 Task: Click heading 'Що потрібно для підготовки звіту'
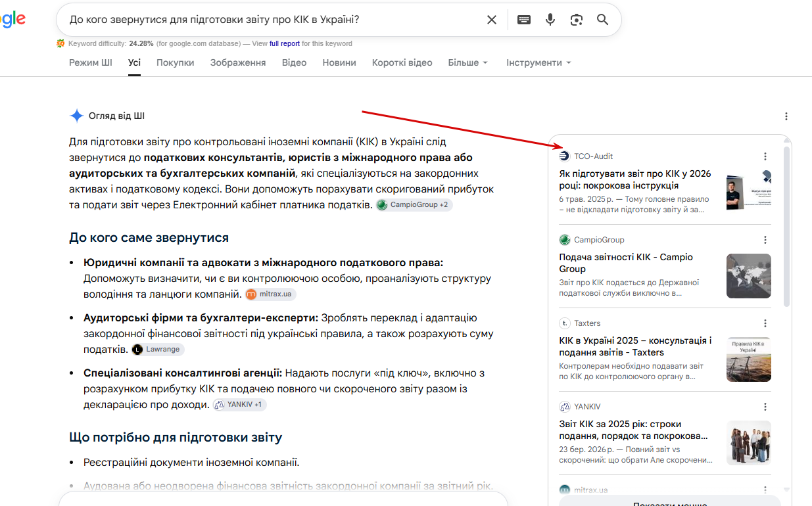(176, 437)
